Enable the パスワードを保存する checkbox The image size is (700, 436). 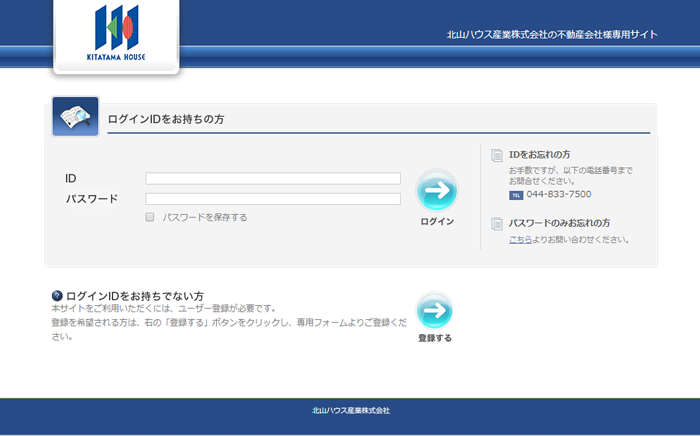pyautogui.click(x=150, y=217)
